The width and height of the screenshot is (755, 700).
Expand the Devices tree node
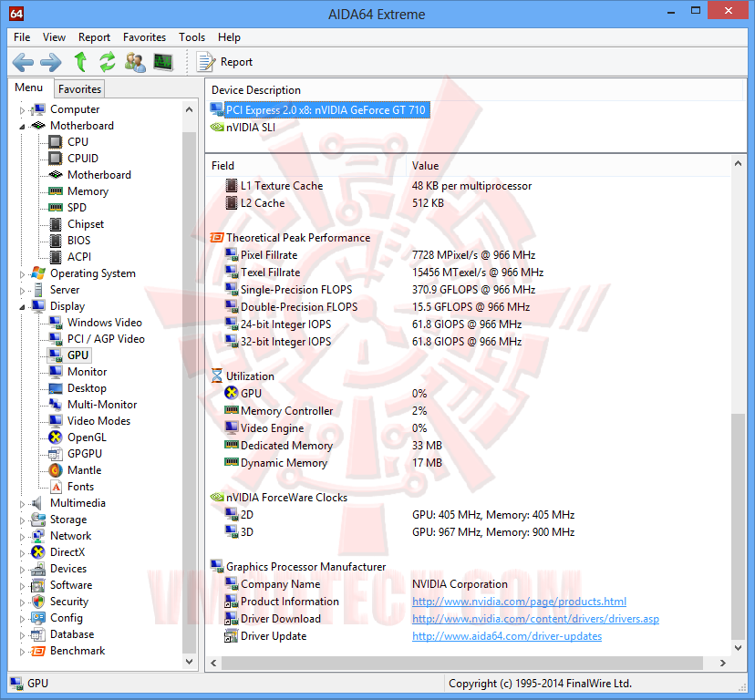pyautogui.click(x=22, y=570)
